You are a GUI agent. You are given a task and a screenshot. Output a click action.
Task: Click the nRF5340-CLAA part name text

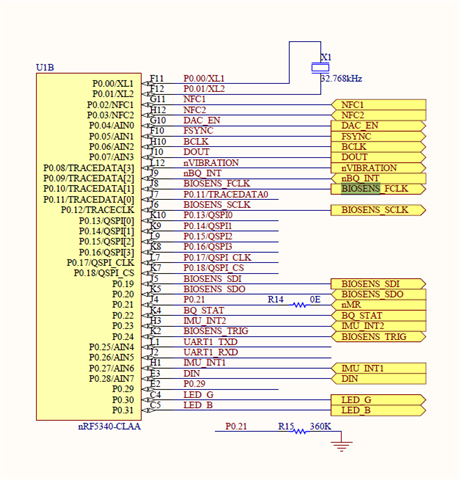coord(109,427)
